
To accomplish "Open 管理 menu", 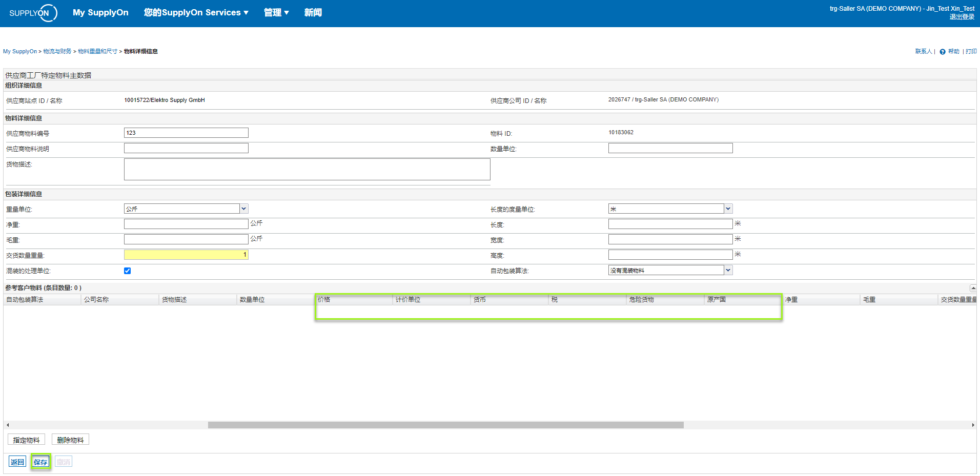I will point(276,12).
